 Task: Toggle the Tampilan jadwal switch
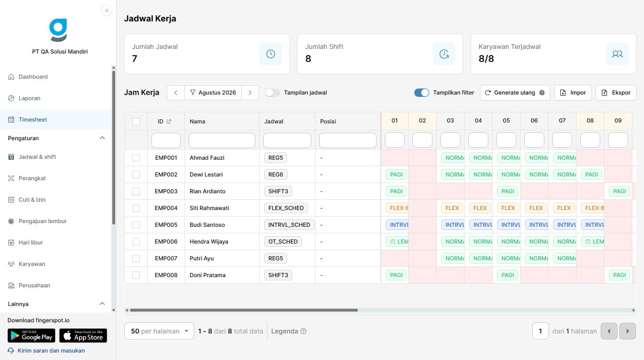[273, 93]
